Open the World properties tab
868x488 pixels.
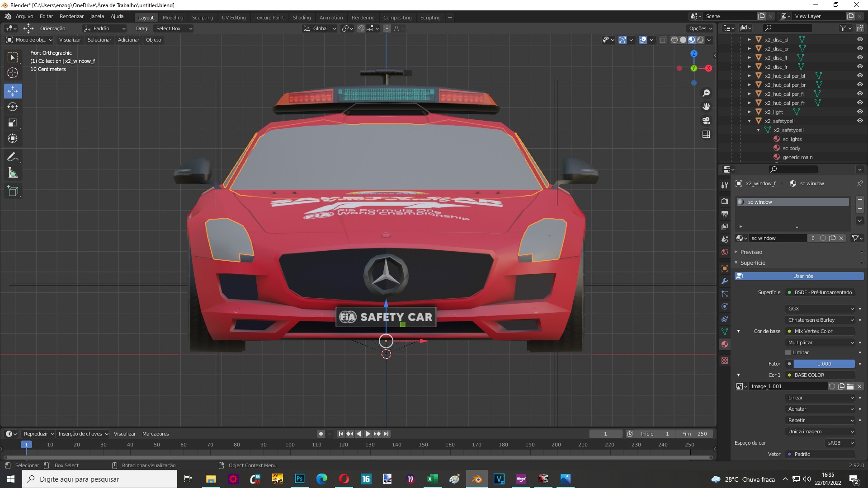pyautogui.click(x=725, y=252)
